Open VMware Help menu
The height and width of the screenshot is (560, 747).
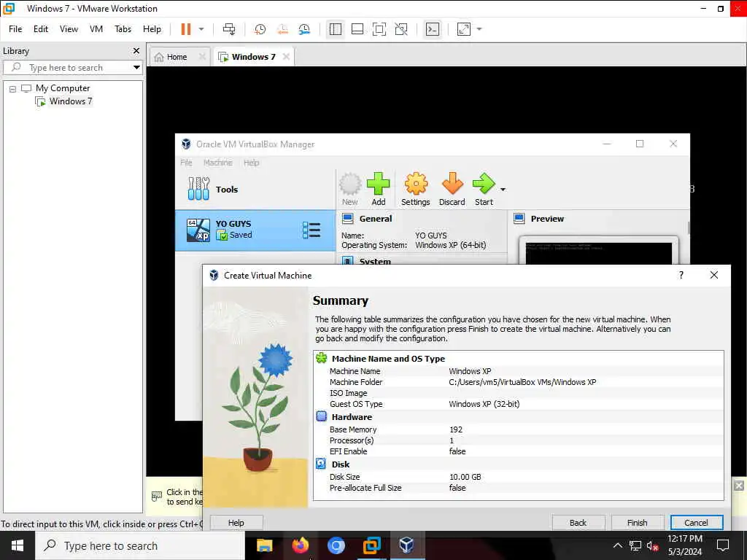pyautogui.click(x=152, y=29)
